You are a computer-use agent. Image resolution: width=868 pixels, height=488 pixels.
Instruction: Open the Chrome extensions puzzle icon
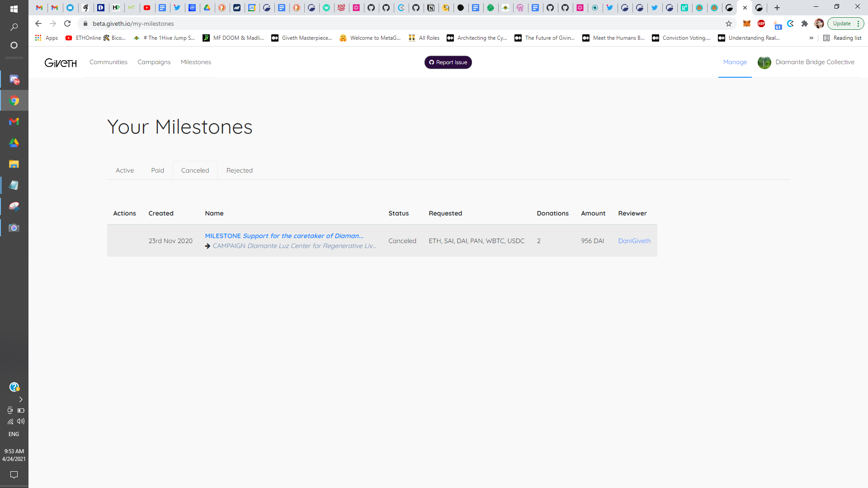805,23
